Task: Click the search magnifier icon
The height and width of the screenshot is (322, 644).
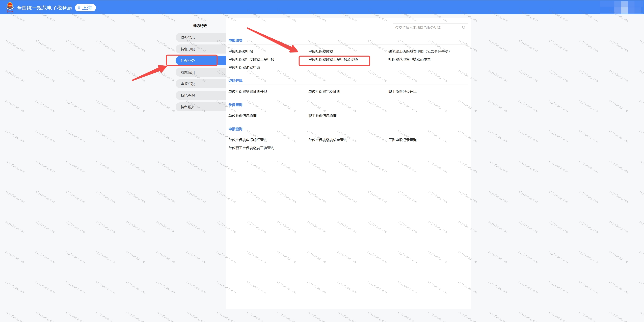Action: [x=464, y=28]
